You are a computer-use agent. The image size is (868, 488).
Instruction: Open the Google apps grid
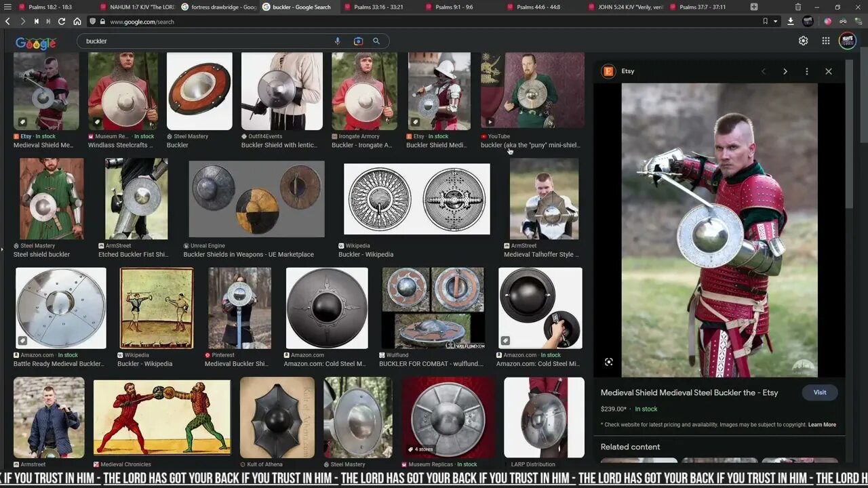pyautogui.click(x=826, y=41)
